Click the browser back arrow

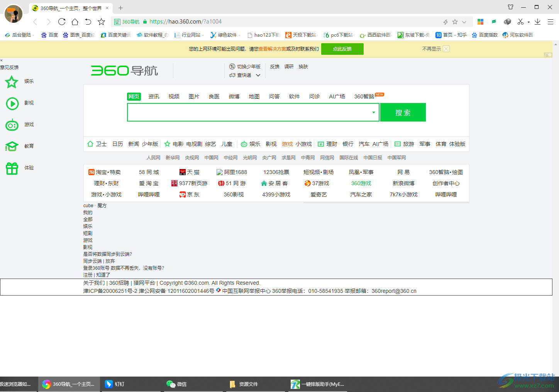click(35, 22)
